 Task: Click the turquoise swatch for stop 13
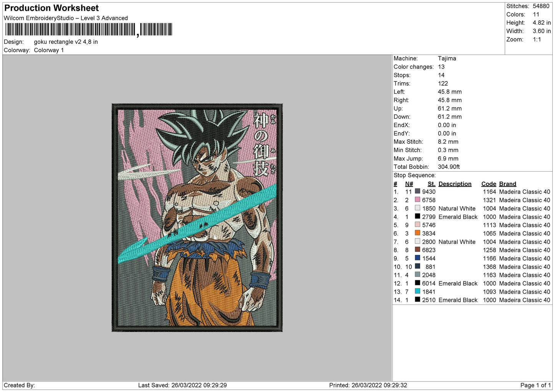[417, 291]
